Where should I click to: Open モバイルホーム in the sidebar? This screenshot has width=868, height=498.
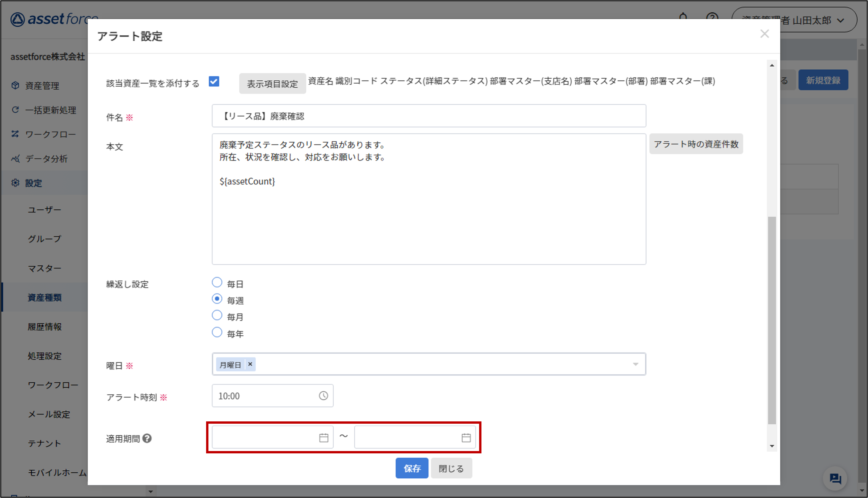point(57,472)
